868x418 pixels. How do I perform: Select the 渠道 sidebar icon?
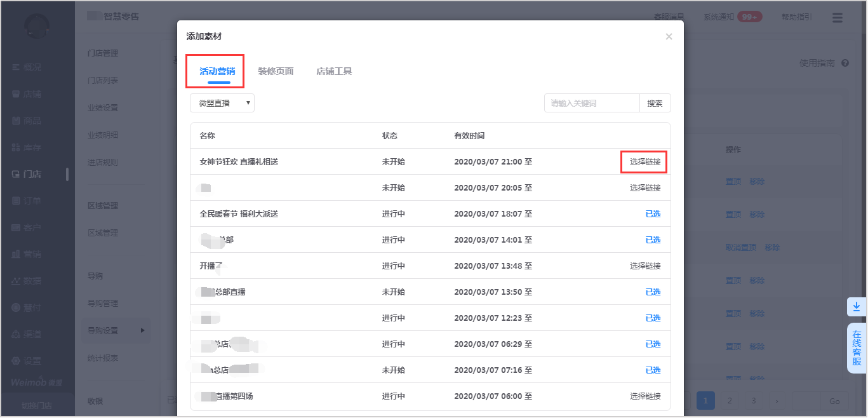(x=16, y=334)
